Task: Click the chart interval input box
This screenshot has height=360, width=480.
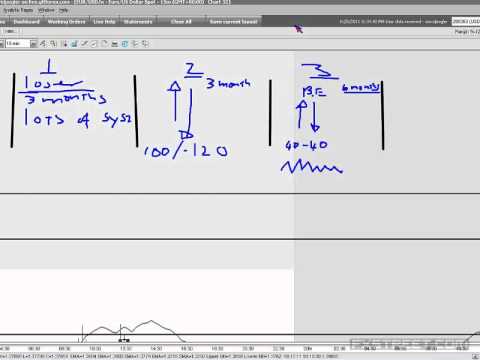Action: (x=18, y=44)
